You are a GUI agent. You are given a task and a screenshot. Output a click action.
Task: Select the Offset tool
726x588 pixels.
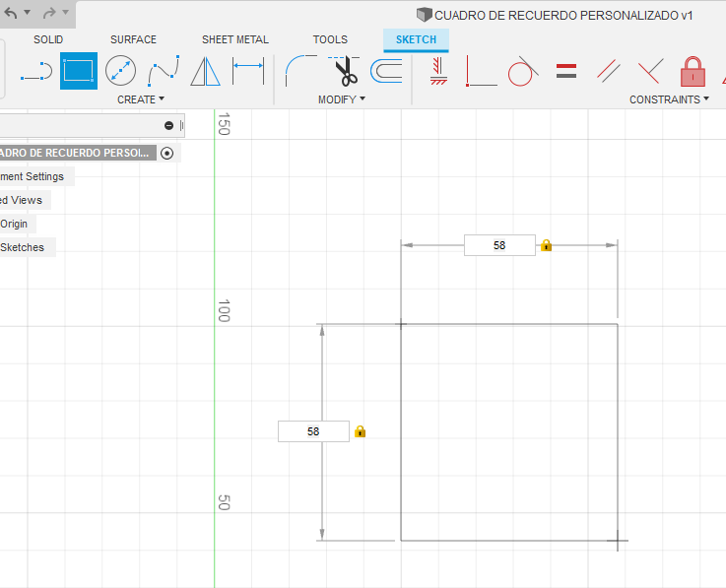[x=386, y=71]
